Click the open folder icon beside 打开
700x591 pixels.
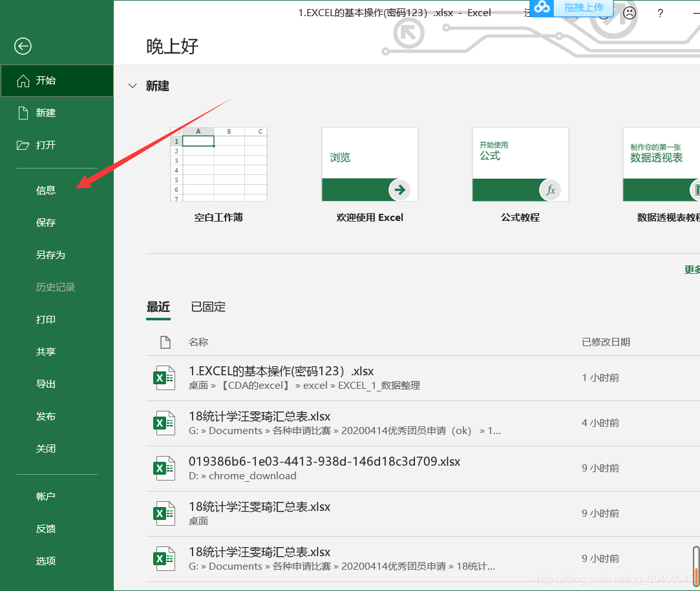23,145
